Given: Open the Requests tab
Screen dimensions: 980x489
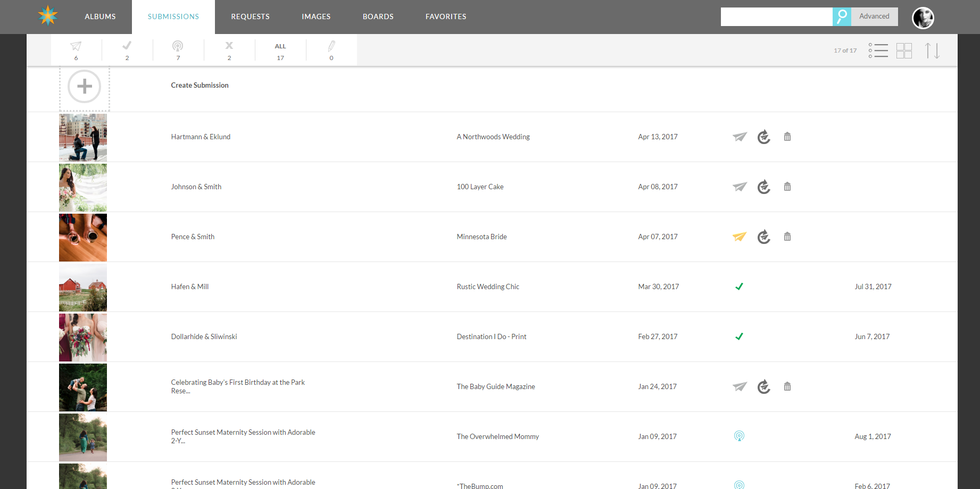Looking at the screenshot, I should coord(250,16).
